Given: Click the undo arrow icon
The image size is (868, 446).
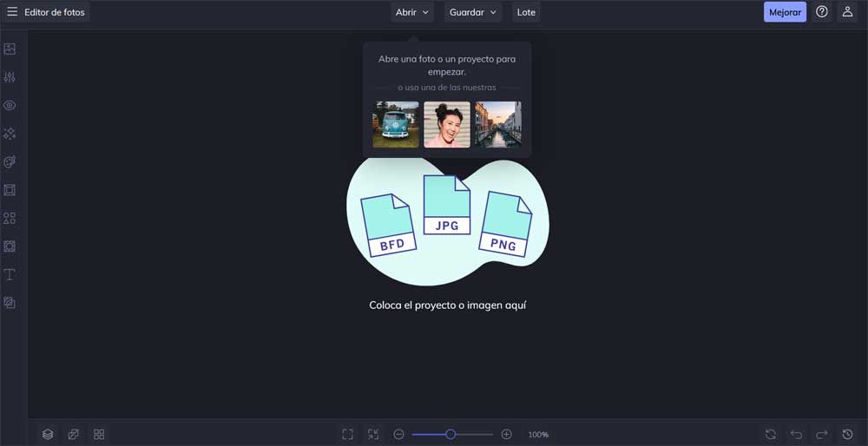Looking at the screenshot, I should (x=796, y=435).
